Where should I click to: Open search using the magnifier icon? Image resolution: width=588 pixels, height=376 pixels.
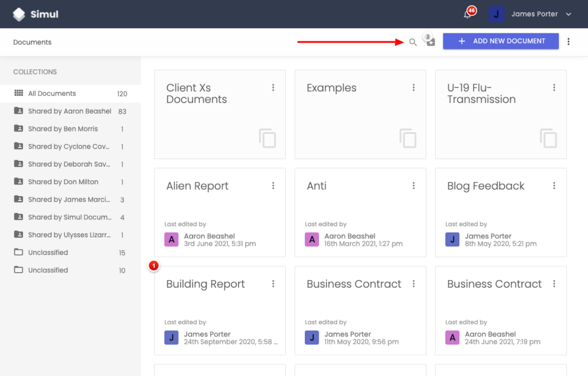[x=413, y=42]
